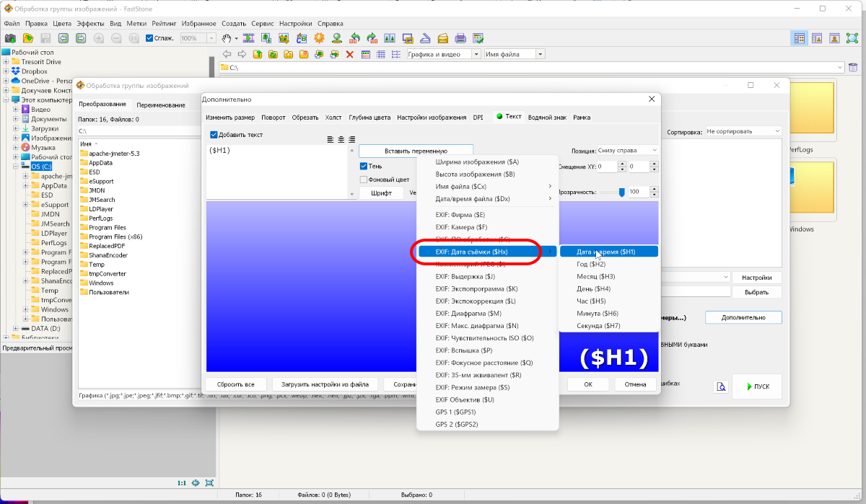Click the text input field containing ($H1)

pos(278,172)
